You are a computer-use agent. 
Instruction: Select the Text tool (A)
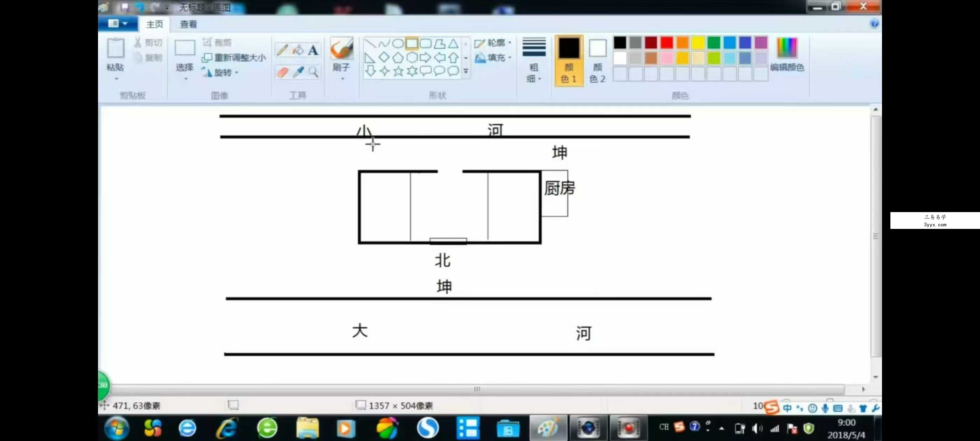pos(313,50)
